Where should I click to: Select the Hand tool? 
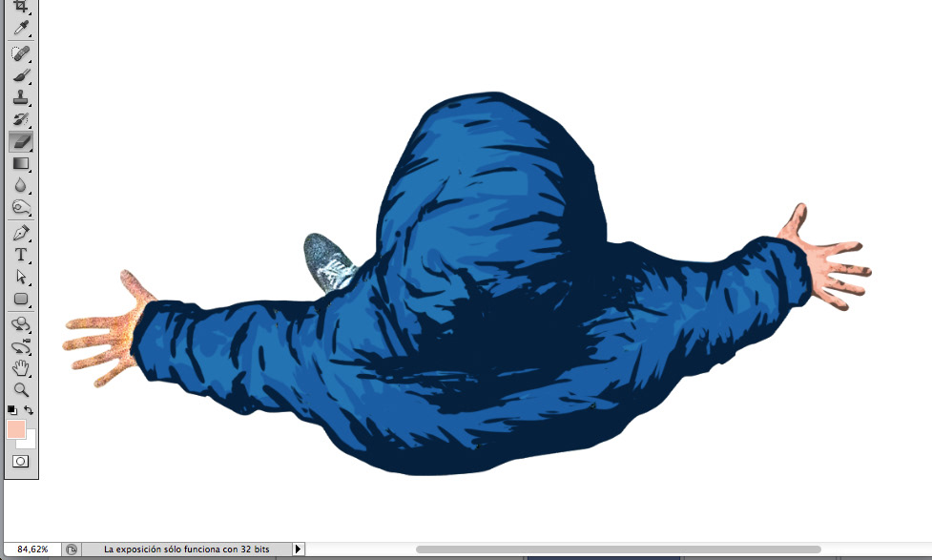[x=20, y=368]
